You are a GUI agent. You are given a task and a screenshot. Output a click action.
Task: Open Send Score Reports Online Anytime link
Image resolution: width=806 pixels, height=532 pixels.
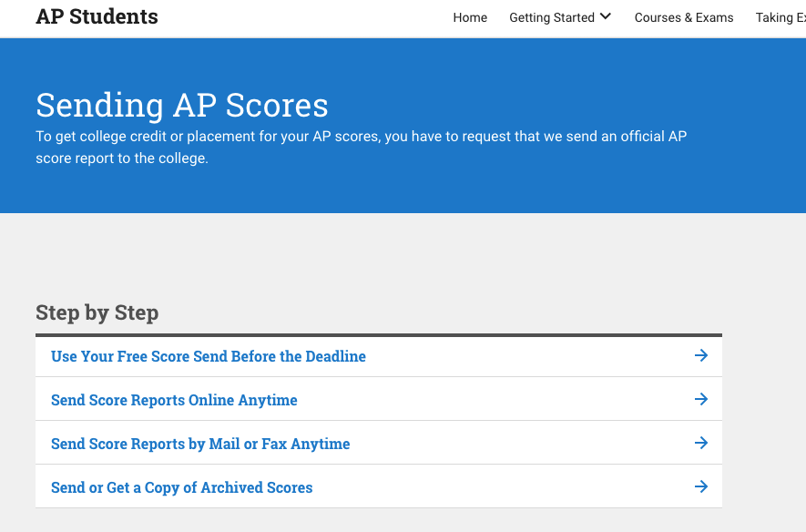click(174, 400)
